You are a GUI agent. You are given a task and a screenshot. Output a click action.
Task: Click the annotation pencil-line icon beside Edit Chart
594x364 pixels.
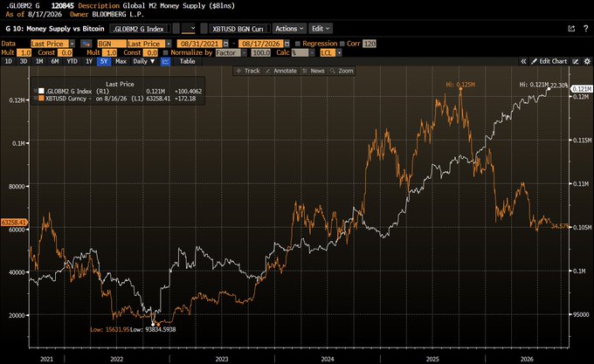tap(576, 61)
